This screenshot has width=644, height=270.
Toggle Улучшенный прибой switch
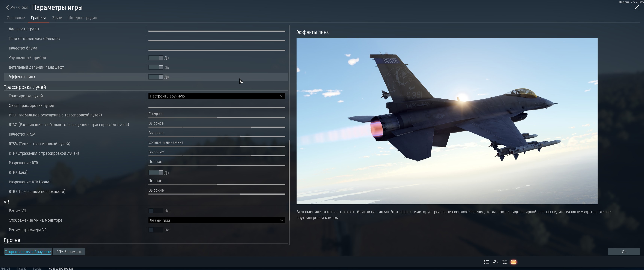coord(156,58)
